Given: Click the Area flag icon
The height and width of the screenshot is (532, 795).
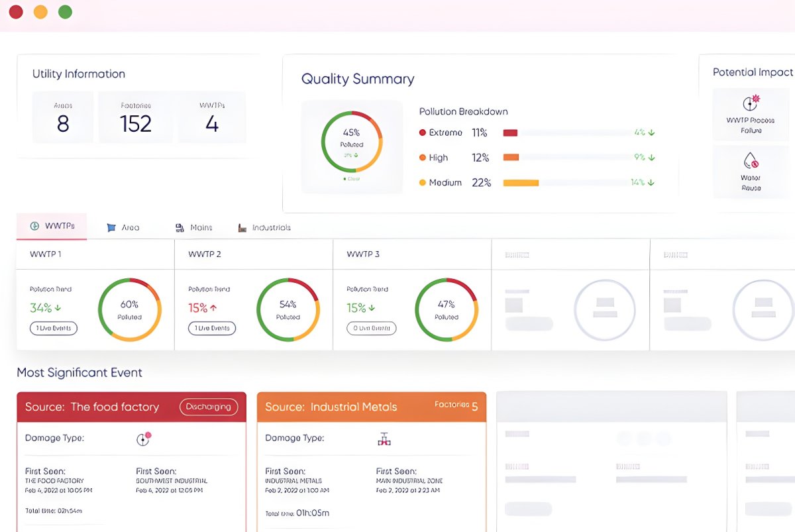Looking at the screenshot, I should (111, 227).
